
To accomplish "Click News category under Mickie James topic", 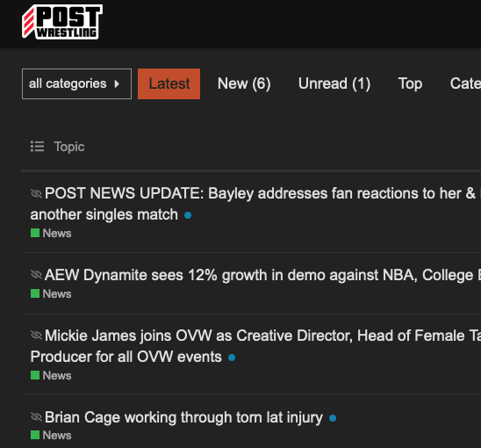I will (x=51, y=375).
